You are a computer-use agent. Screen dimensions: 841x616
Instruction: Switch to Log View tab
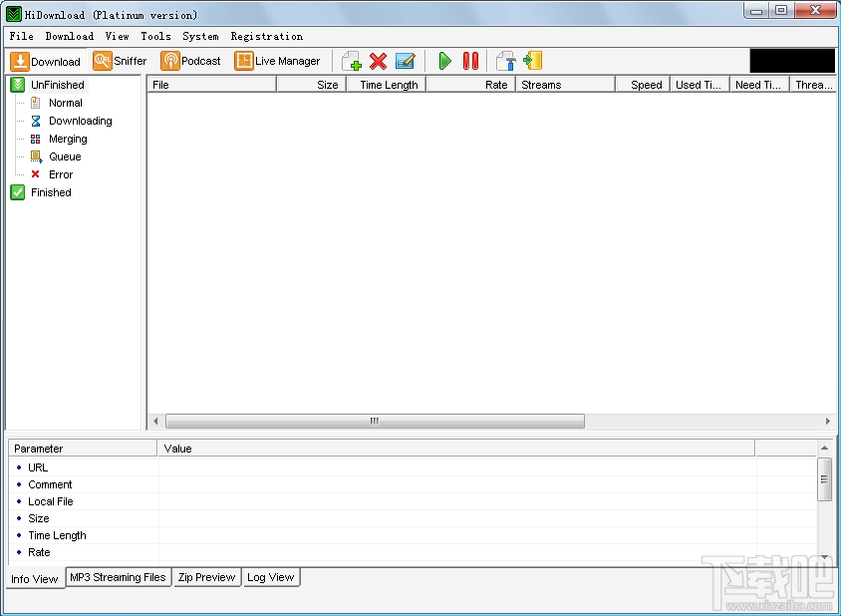[271, 577]
